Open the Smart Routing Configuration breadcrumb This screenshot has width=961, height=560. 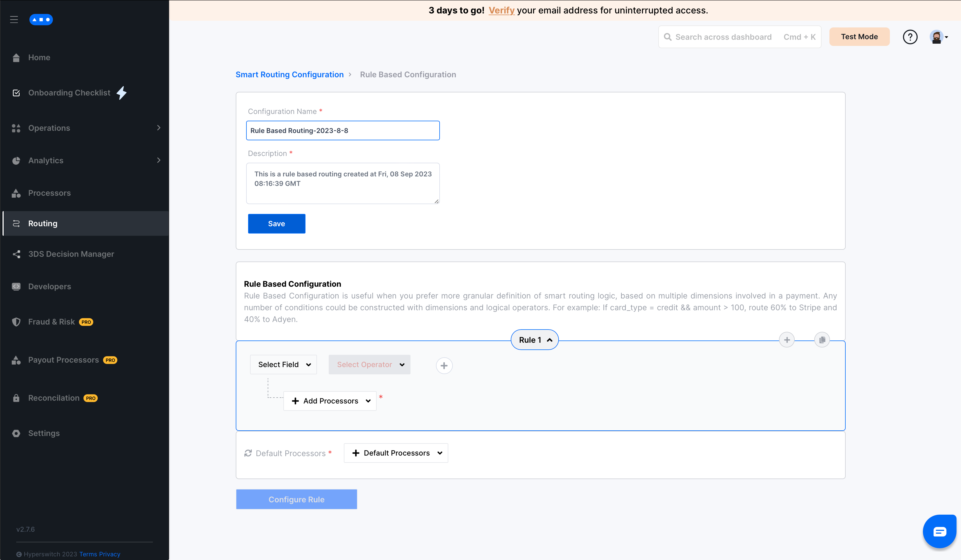(x=290, y=74)
